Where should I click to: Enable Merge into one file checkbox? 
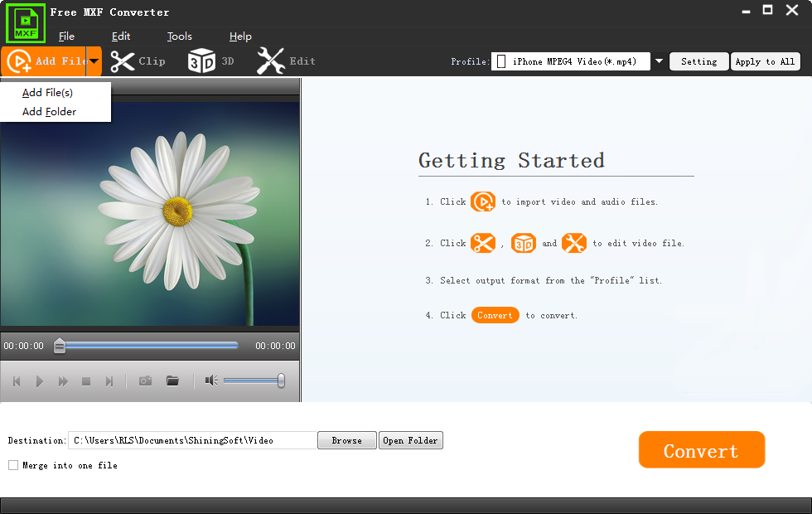[x=13, y=465]
